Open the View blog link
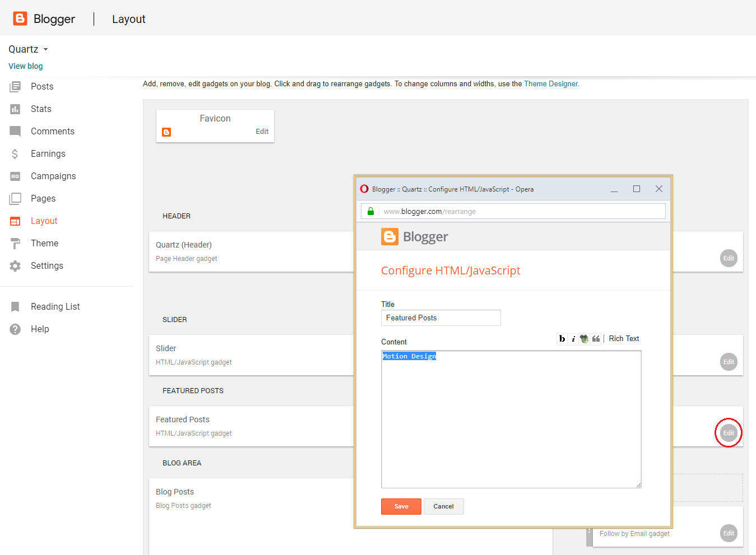756x555 pixels. coord(26,66)
